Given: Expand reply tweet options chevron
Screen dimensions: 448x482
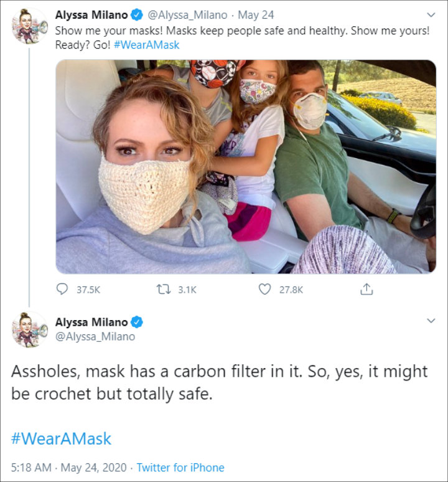Looking at the screenshot, I should click(431, 321).
